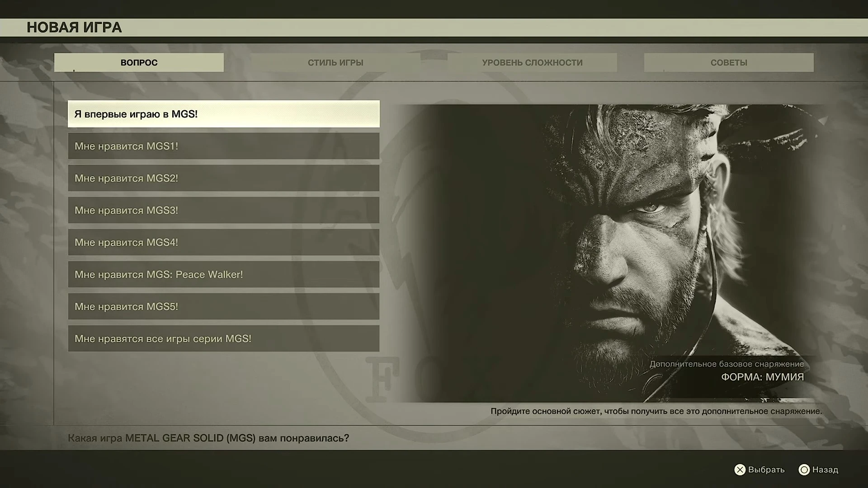
Task: Switch to the СОВЕТЫ tab
Action: coord(728,62)
